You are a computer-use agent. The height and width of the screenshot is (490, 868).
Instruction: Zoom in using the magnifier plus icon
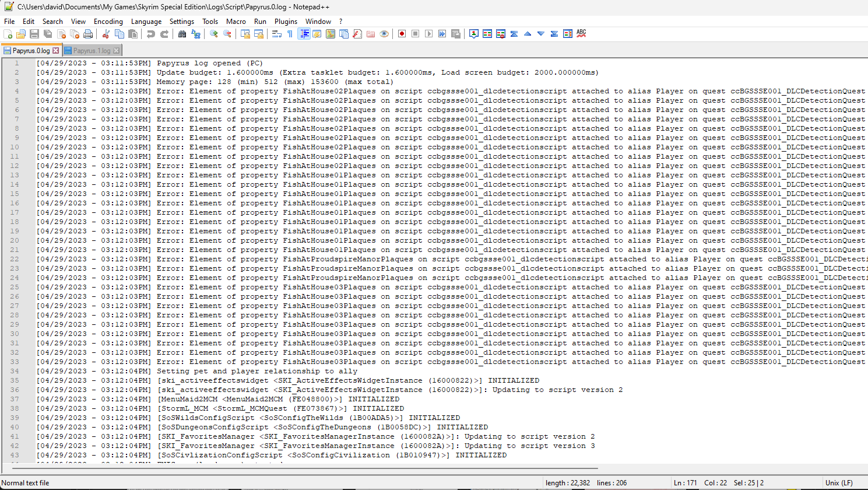coord(214,34)
